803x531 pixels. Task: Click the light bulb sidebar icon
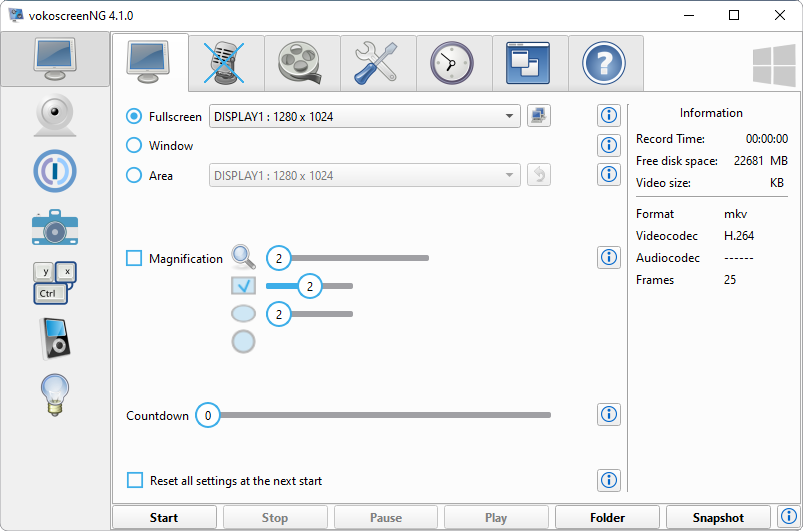(55, 393)
